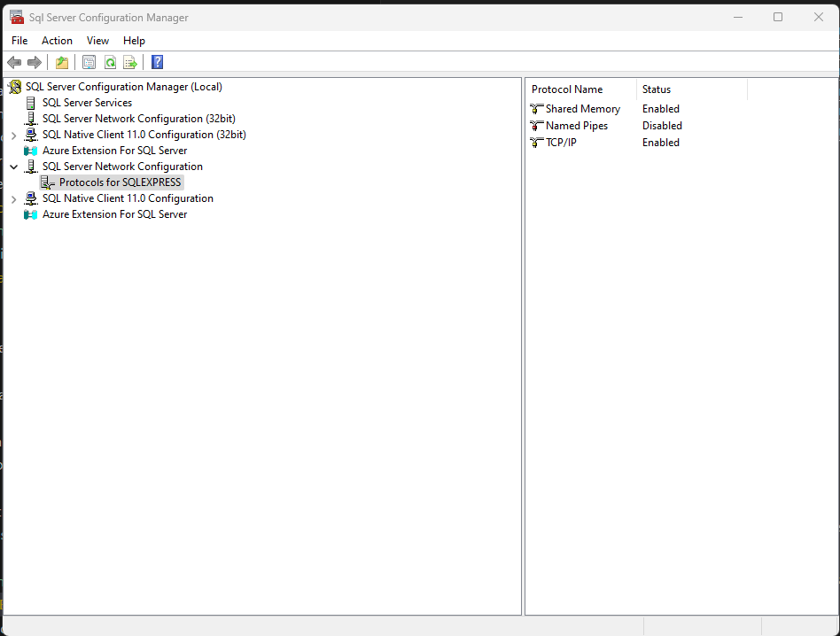The width and height of the screenshot is (840, 636).
Task: Click the Network Configuration (32bit) node icon
Action: (x=31, y=119)
